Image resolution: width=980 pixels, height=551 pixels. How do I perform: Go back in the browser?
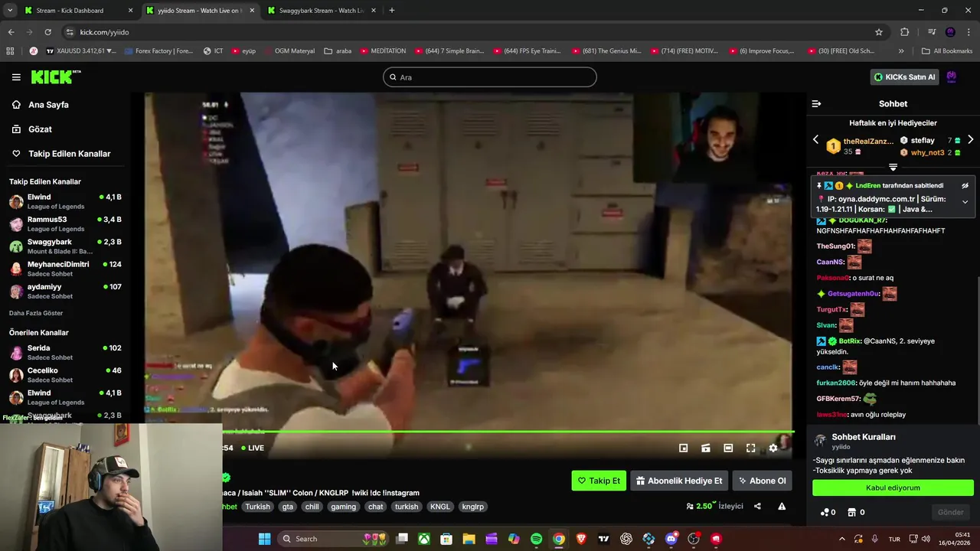11,32
